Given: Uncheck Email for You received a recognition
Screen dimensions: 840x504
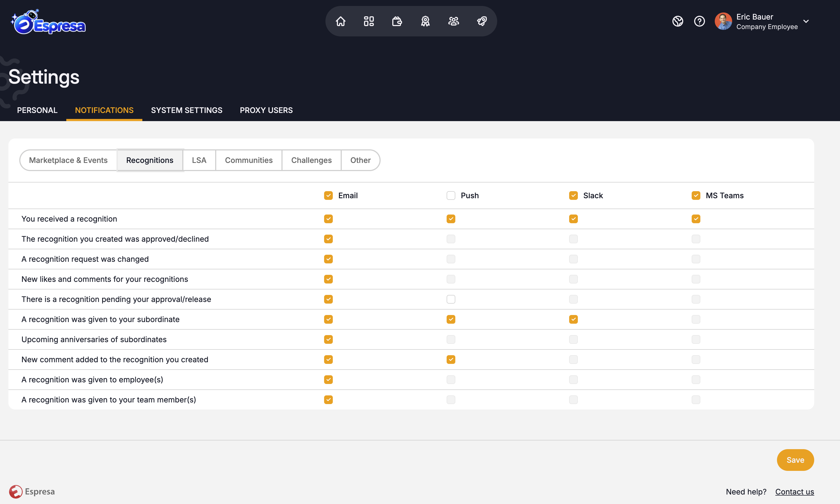Looking at the screenshot, I should pos(328,219).
